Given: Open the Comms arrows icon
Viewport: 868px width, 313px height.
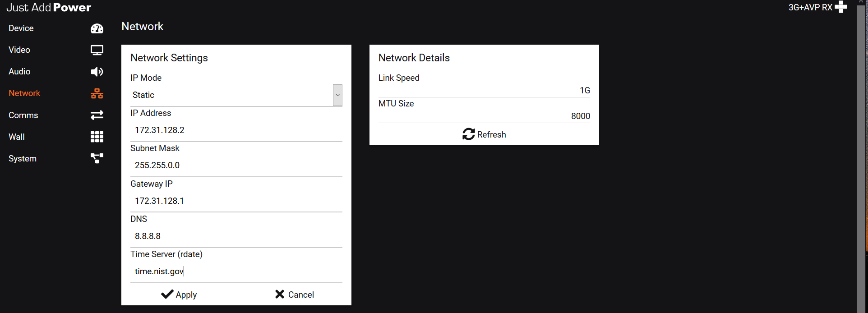Looking at the screenshot, I should (97, 115).
